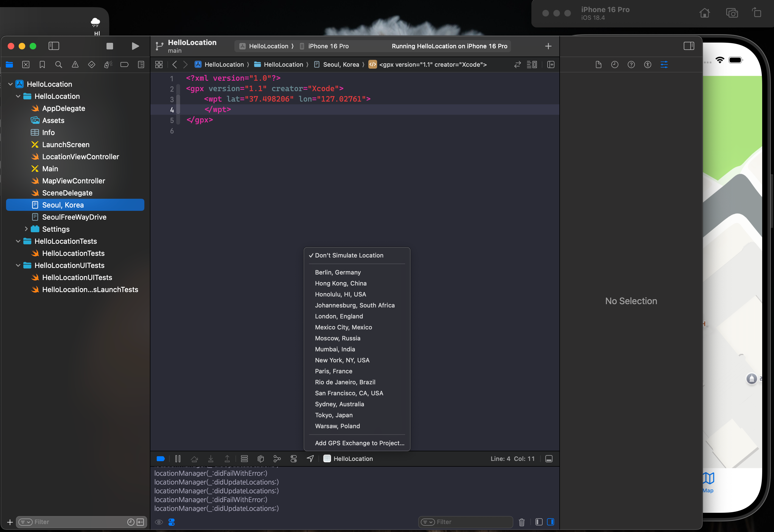Open the Find navigator magnifier
This screenshot has width=774, height=532.
click(x=59, y=65)
